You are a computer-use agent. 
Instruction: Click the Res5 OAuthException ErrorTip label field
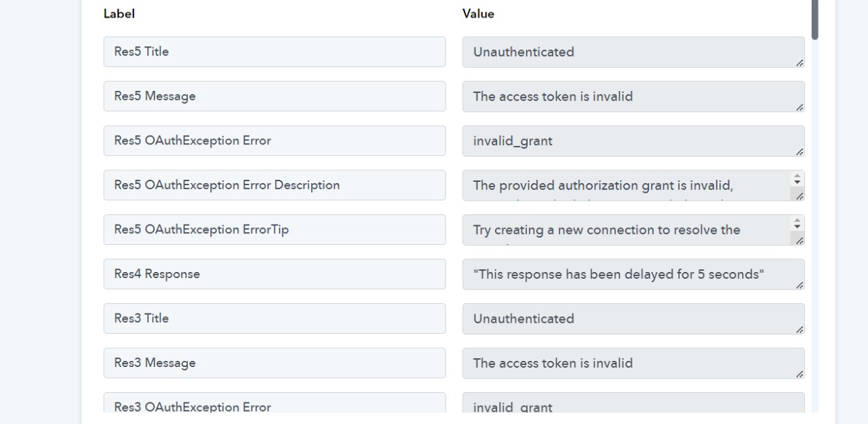point(275,229)
